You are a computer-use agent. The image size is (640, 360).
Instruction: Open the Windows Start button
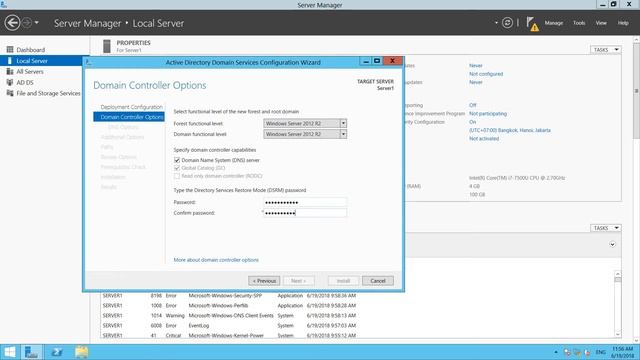pos(9,352)
